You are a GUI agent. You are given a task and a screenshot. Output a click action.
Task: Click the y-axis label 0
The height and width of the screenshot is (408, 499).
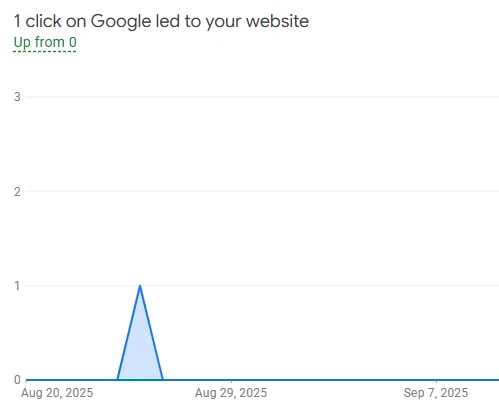tap(17, 380)
